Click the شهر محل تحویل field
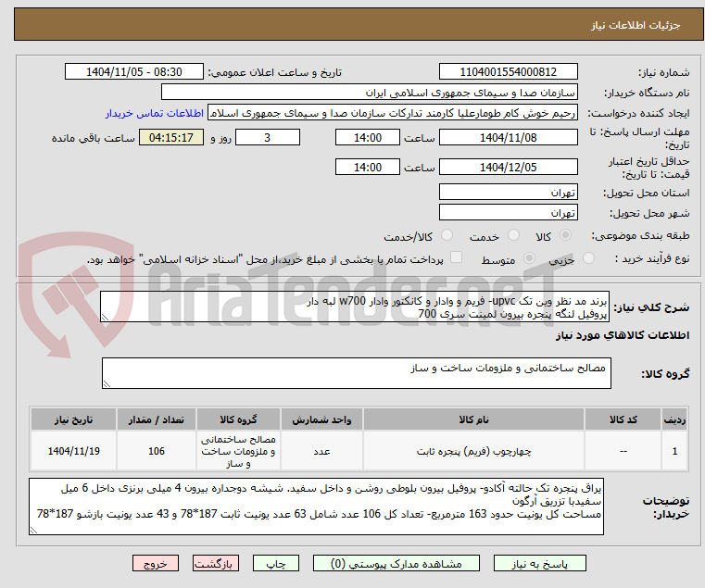 [508, 212]
